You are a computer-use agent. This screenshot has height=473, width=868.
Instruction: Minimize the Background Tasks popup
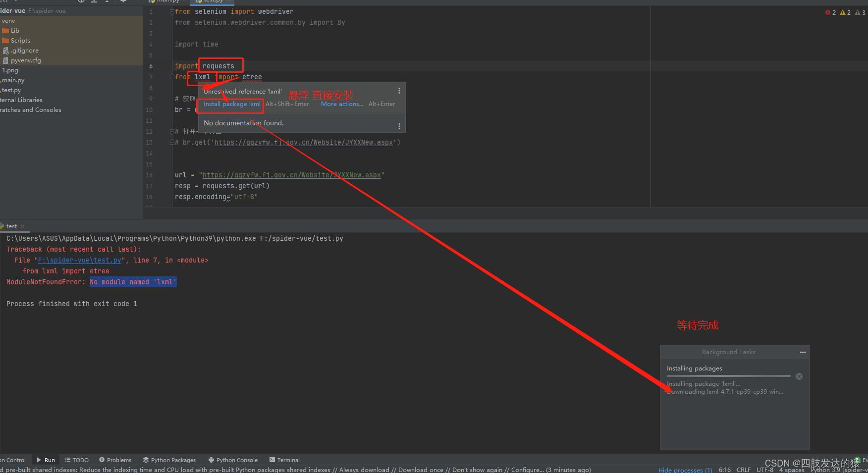pos(803,352)
